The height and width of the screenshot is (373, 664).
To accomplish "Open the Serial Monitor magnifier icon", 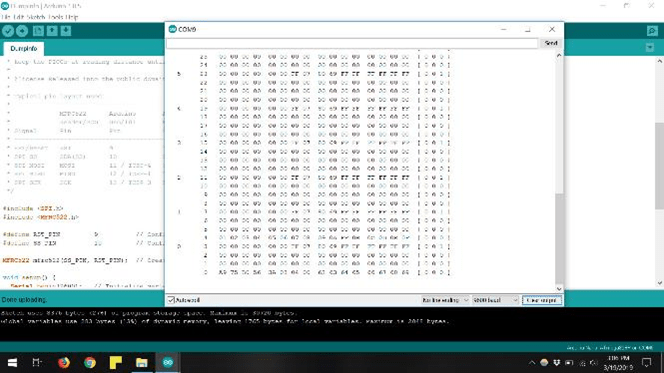I will click(652, 31).
